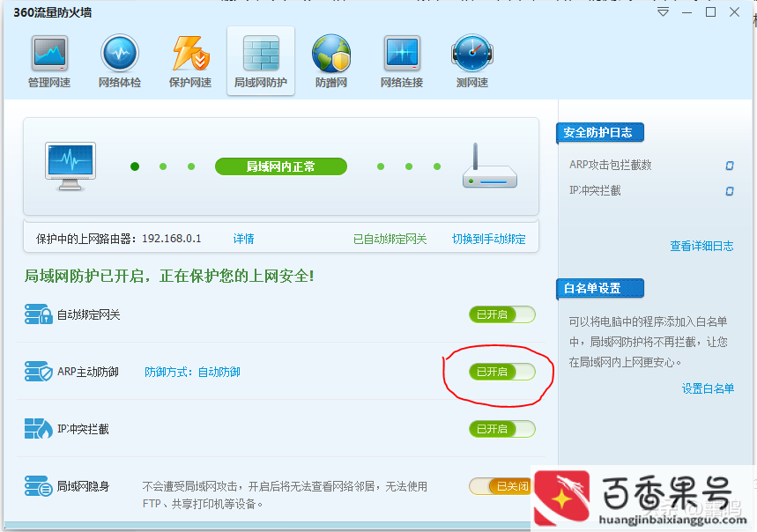This screenshot has width=757, height=532.
Task: Click 局域网隐身 server list icon
Action: click(x=38, y=485)
